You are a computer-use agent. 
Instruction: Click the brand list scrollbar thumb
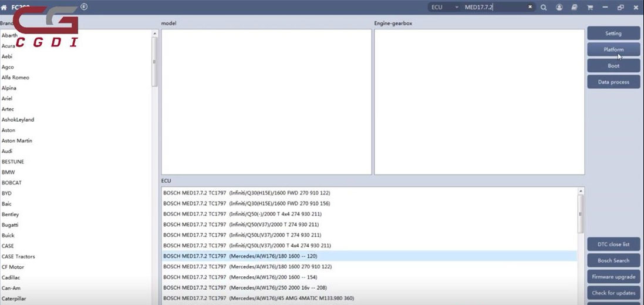[x=155, y=62]
